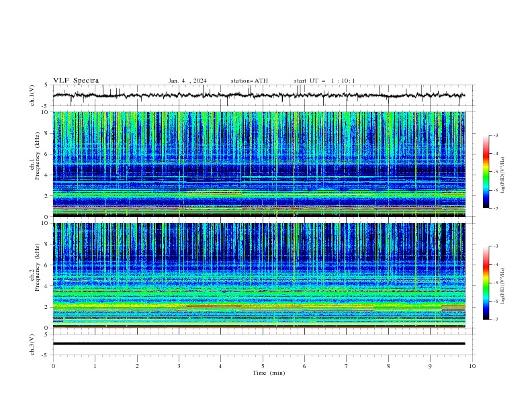Click time axis tick label 5
Image resolution: width=532 pixels, height=411 pixels.
263,366
